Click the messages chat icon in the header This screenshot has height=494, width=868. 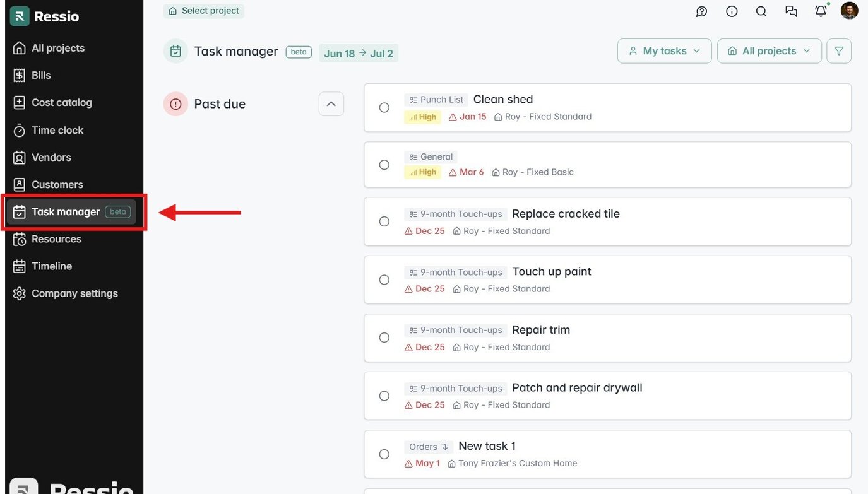pos(791,11)
